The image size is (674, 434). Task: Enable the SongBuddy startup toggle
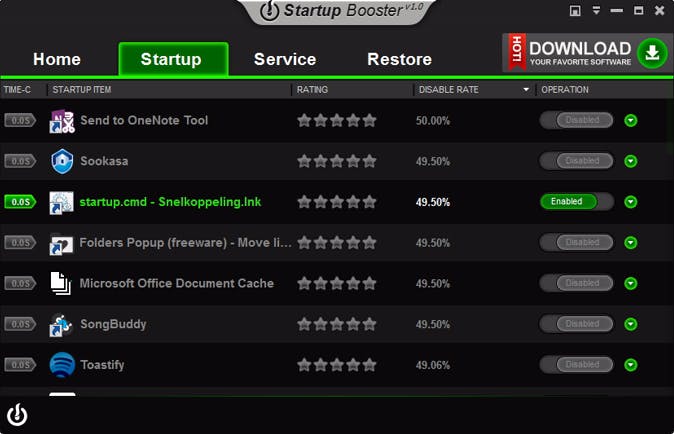576,324
